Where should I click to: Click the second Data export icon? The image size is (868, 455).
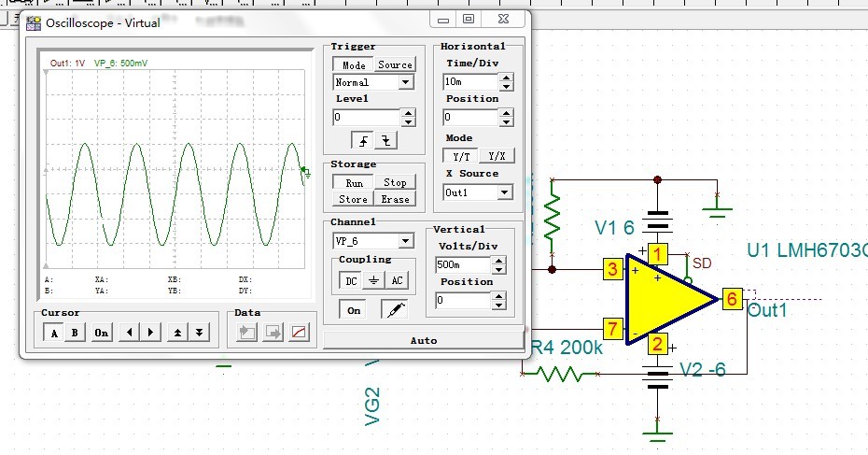point(273,333)
